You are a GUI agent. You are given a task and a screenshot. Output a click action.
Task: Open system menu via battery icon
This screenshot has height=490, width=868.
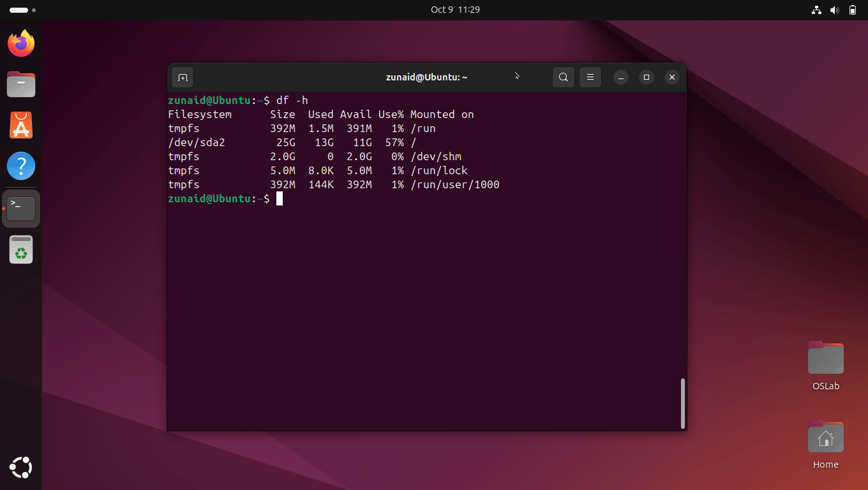pos(853,10)
